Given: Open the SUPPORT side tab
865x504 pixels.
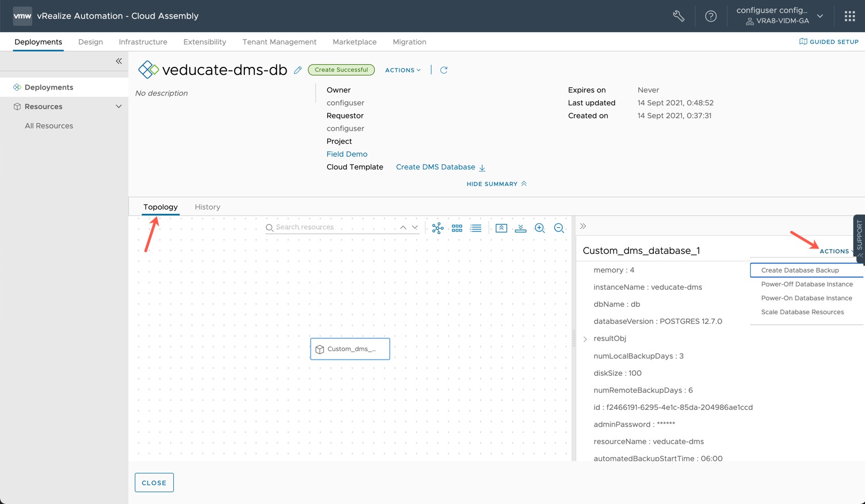Looking at the screenshot, I should coord(859,238).
